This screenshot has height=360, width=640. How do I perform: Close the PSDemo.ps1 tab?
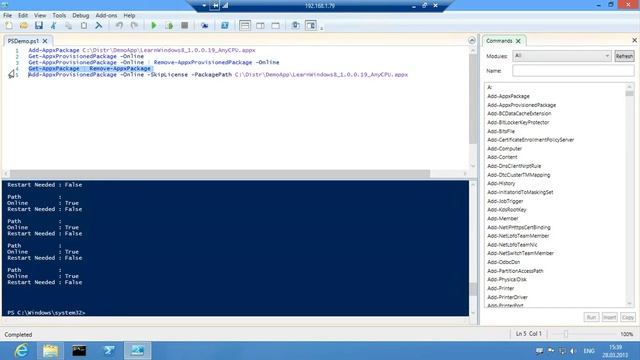click(45, 41)
